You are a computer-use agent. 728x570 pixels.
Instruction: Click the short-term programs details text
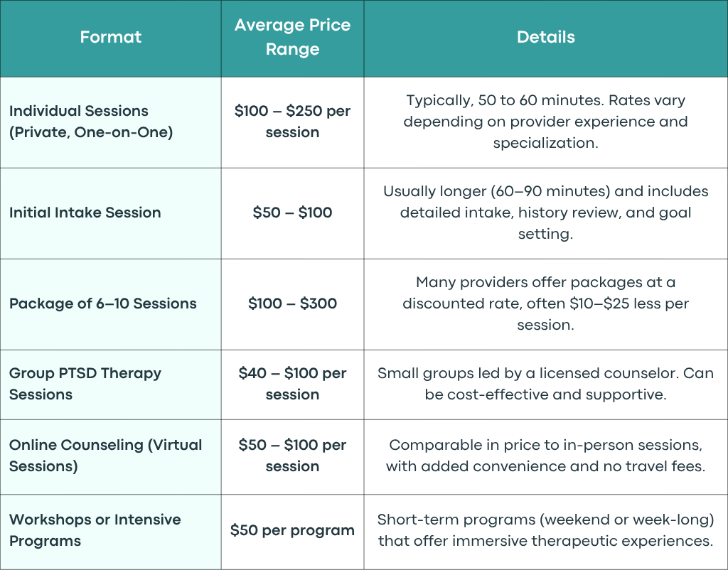coord(546,530)
